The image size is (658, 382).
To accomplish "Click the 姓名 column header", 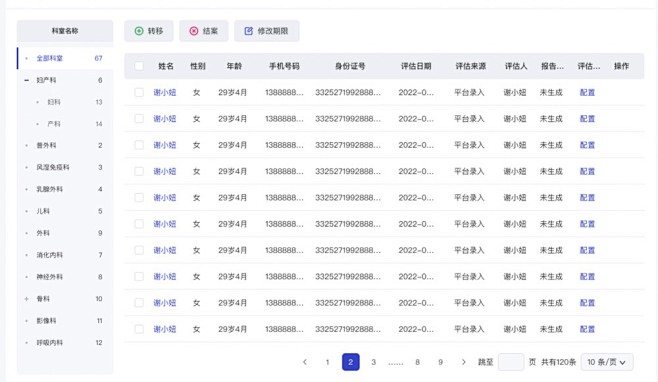I will 166,66.
